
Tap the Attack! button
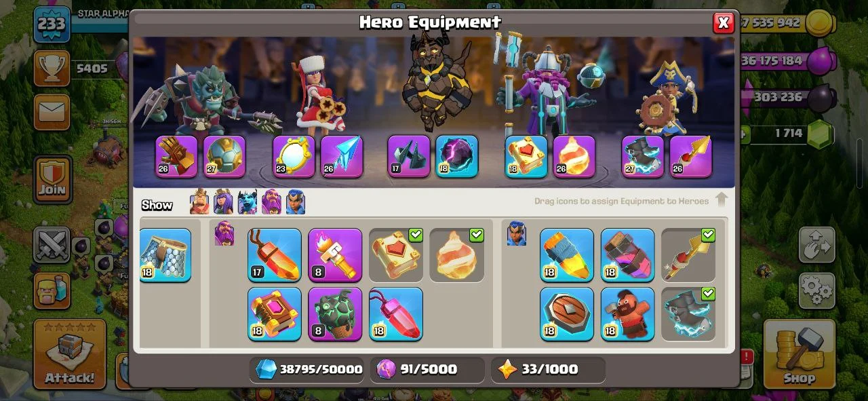[x=70, y=354]
